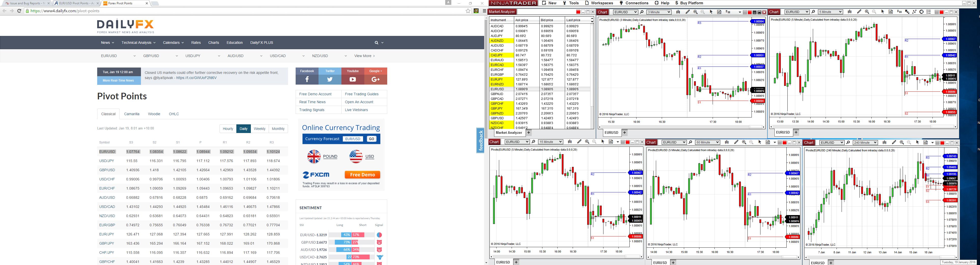Open the Chrome hamburger menu
Viewport: 980px width, 265px height.
484,11
